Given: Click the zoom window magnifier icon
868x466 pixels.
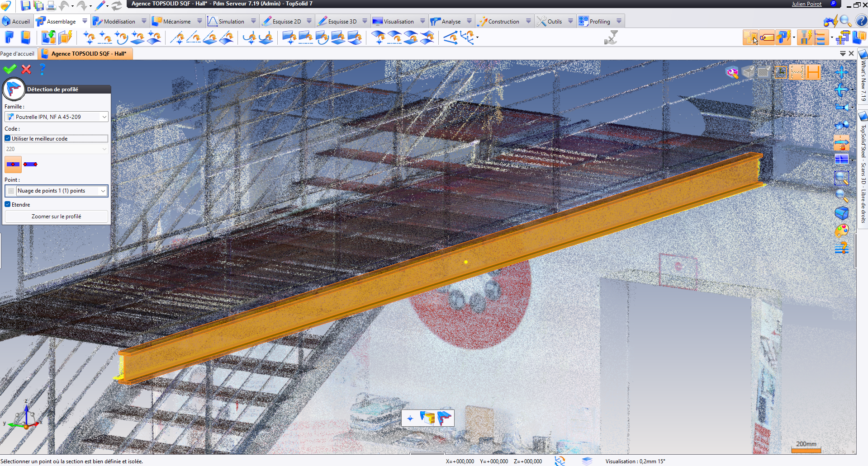Looking at the screenshot, I should click(x=841, y=178).
